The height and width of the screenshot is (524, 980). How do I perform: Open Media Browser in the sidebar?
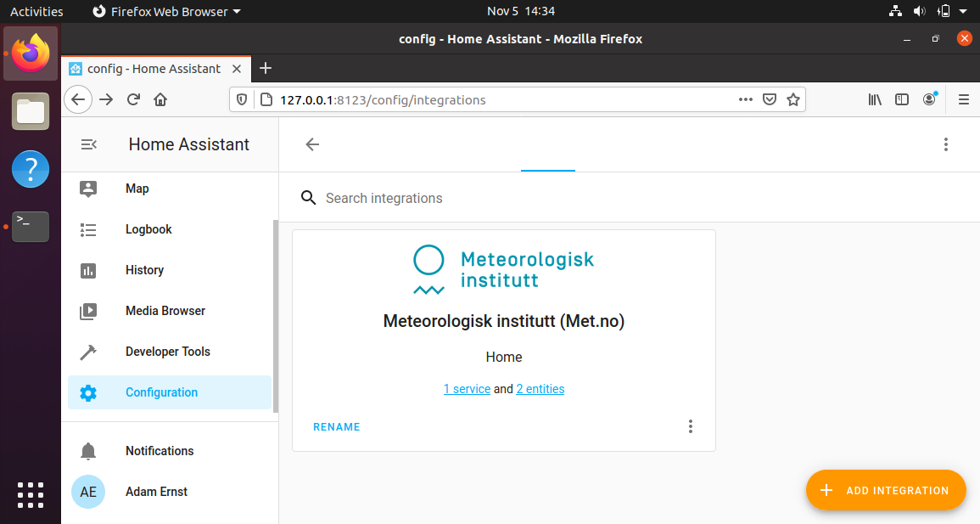170,311
